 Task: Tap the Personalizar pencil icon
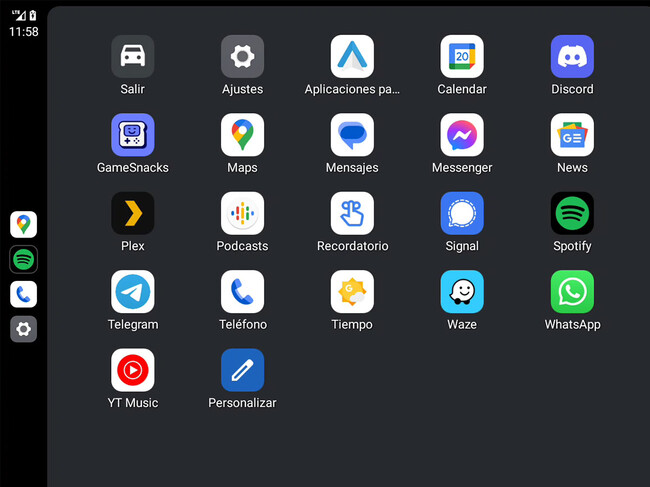coord(243,370)
